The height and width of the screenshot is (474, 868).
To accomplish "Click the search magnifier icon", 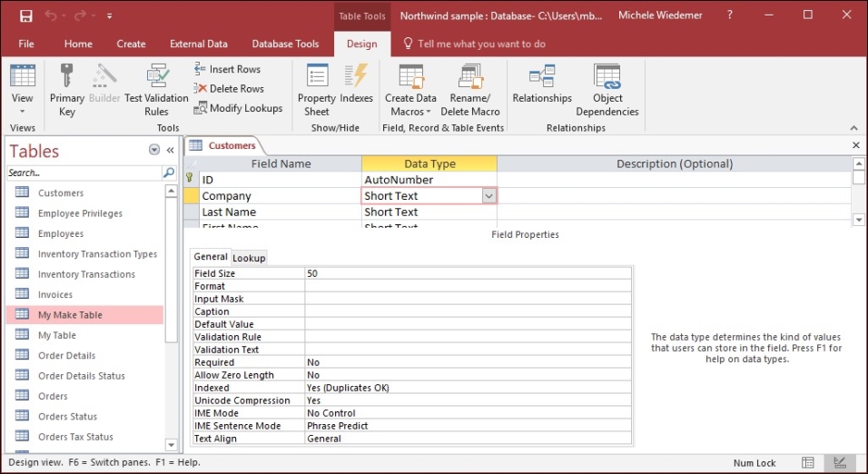I will click(169, 173).
